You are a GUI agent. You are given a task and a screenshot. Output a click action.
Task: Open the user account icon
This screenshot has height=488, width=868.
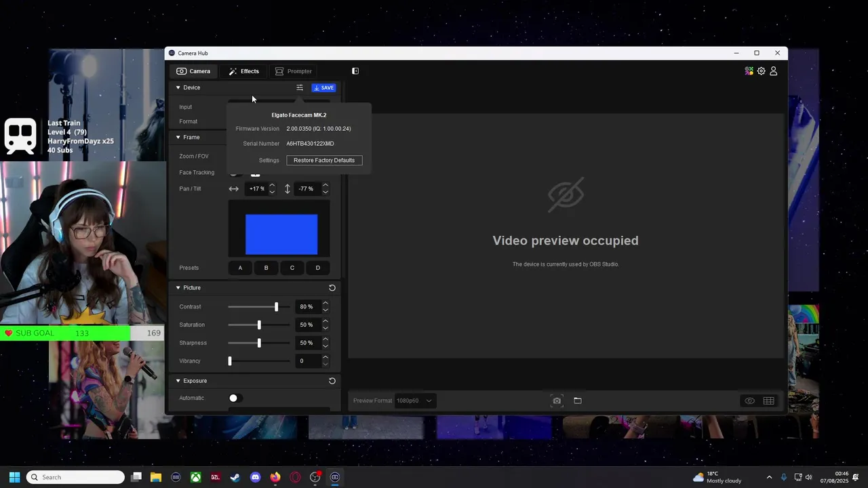pos(774,71)
